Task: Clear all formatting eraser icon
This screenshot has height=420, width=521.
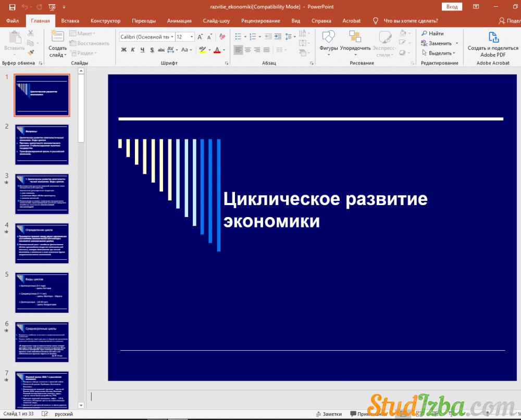Action: [x=222, y=36]
